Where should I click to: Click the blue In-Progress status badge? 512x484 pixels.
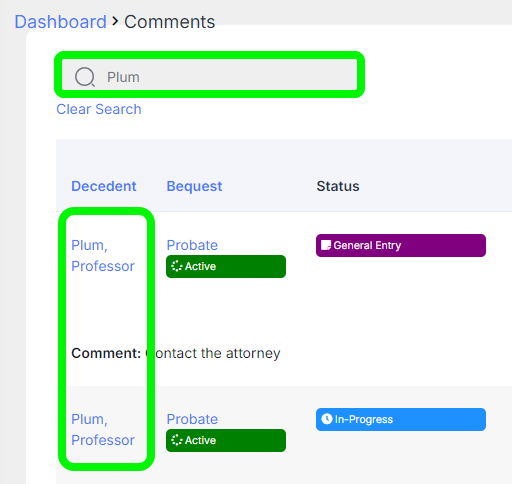click(x=401, y=419)
